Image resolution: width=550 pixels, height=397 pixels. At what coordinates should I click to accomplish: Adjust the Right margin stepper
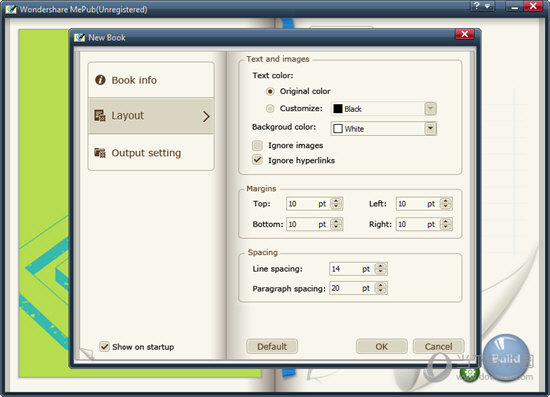pos(445,224)
